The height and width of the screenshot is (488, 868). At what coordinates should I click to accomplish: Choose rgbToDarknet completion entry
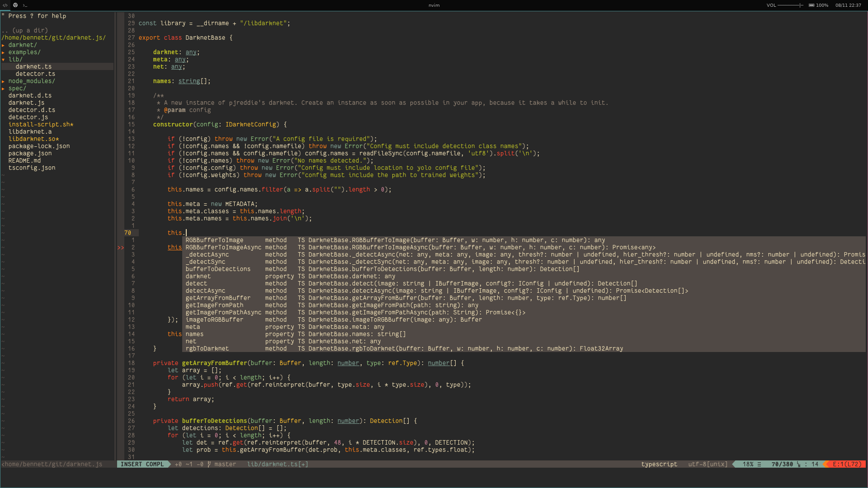pyautogui.click(x=524, y=348)
